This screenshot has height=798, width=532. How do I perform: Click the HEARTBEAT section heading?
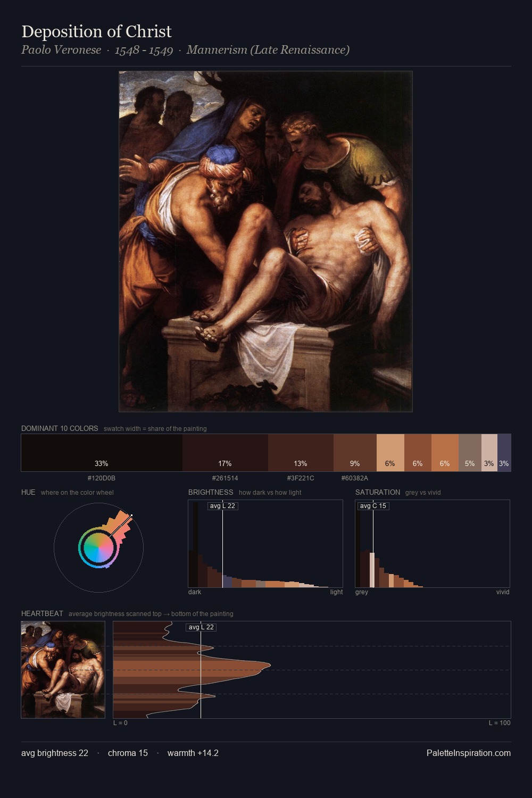pos(42,613)
